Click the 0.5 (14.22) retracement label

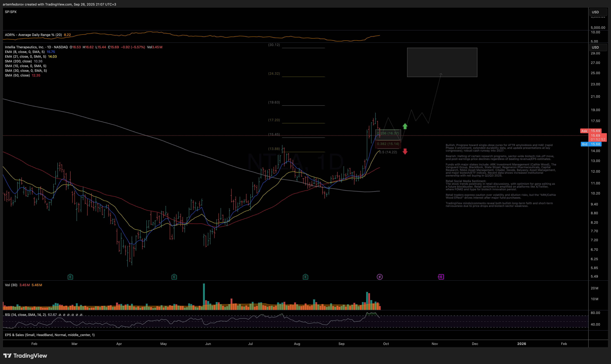388,152
